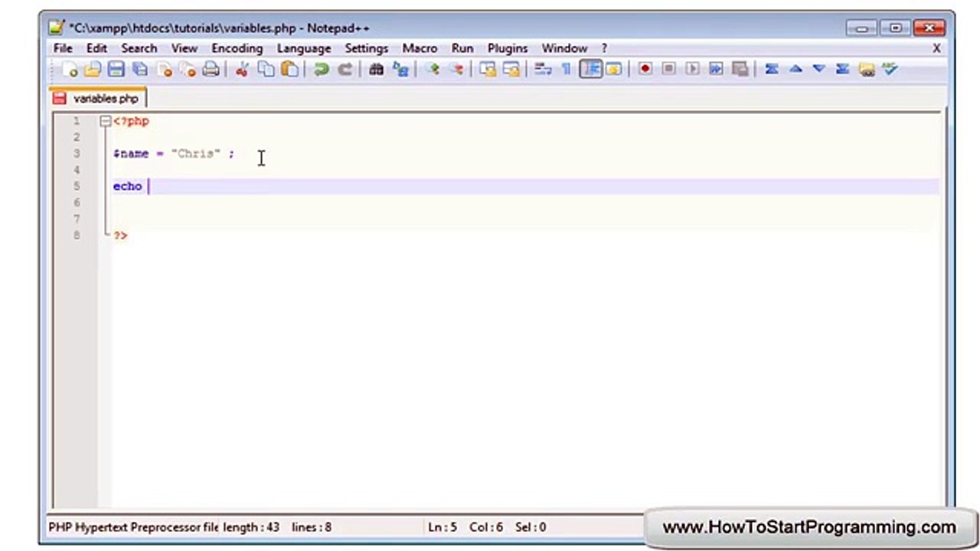Open the Search menu
This screenshot has width=980, height=551.
click(139, 48)
